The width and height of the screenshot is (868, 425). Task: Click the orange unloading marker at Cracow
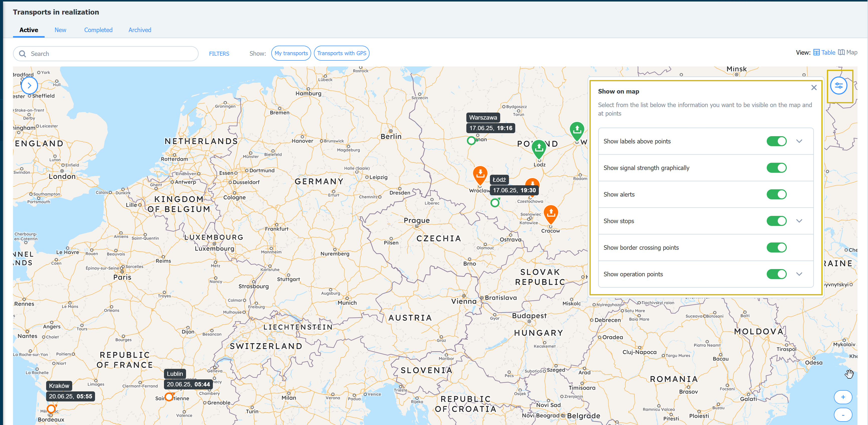[551, 215]
